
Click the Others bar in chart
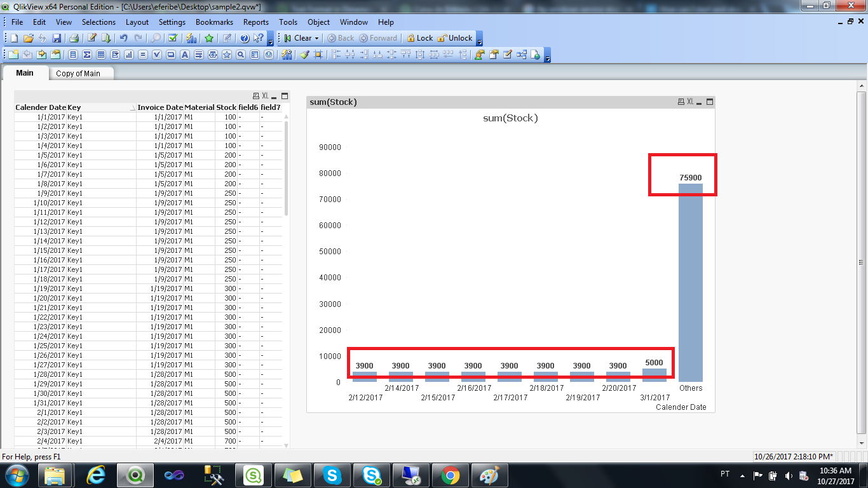coord(691,283)
